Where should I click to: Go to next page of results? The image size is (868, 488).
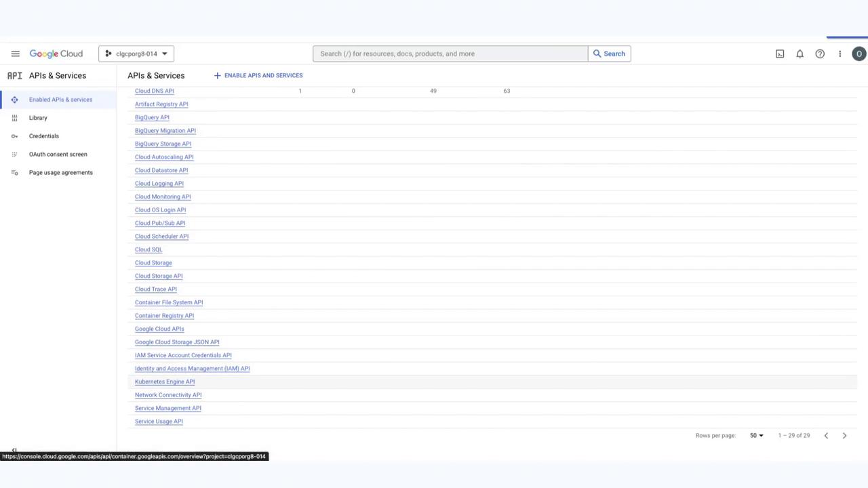844,435
